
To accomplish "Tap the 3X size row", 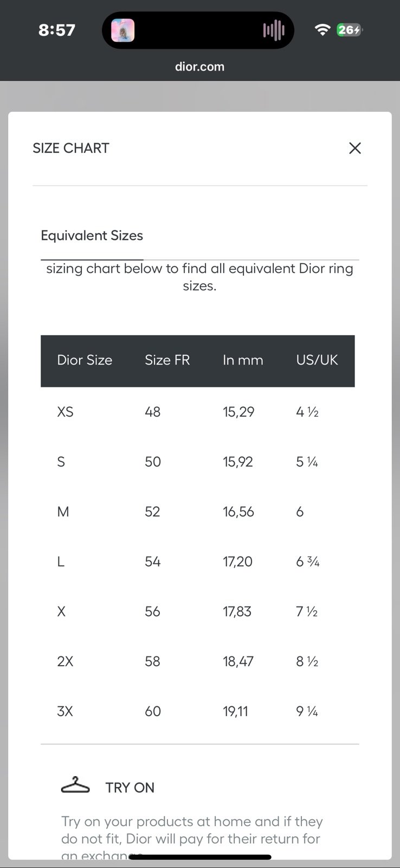I will (x=198, y=711).
